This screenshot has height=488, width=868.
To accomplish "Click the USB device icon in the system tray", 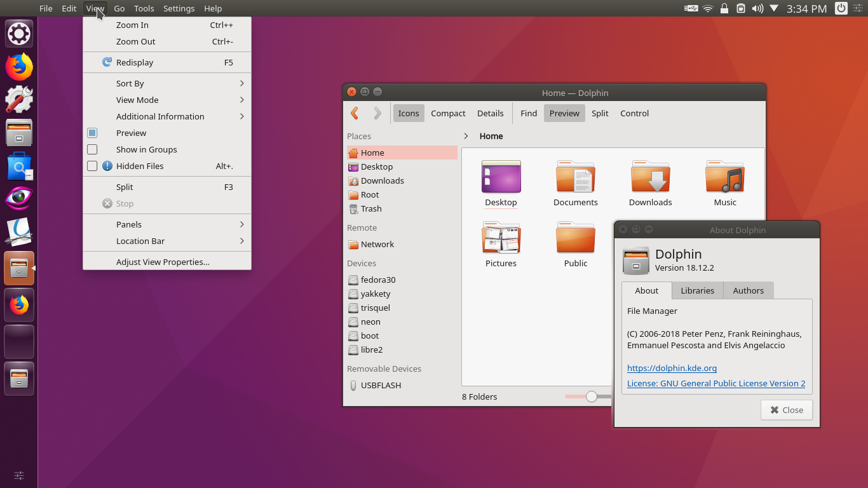I will (x=691, y=8).
